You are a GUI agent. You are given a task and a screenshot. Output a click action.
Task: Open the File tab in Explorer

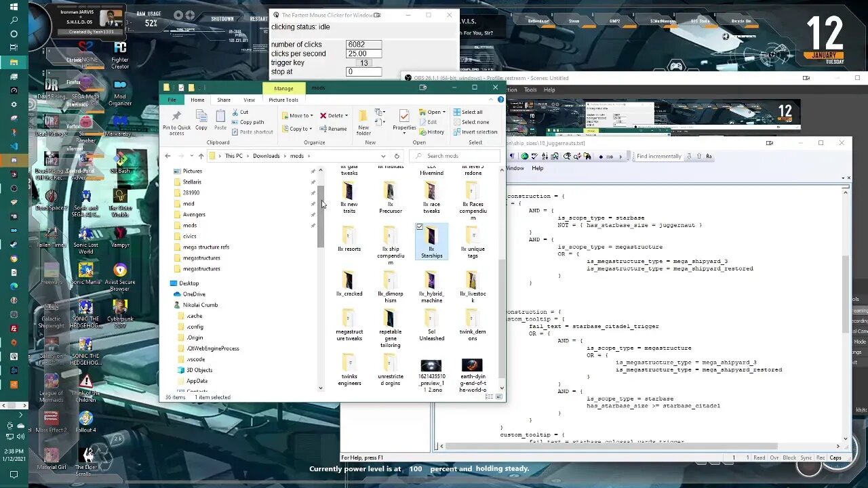coord(172,100)
